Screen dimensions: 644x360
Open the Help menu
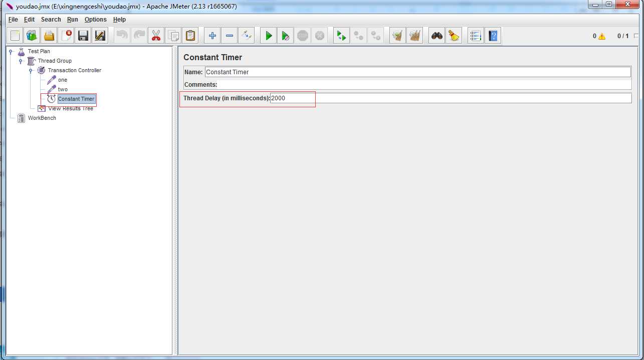tap(119, 20)
